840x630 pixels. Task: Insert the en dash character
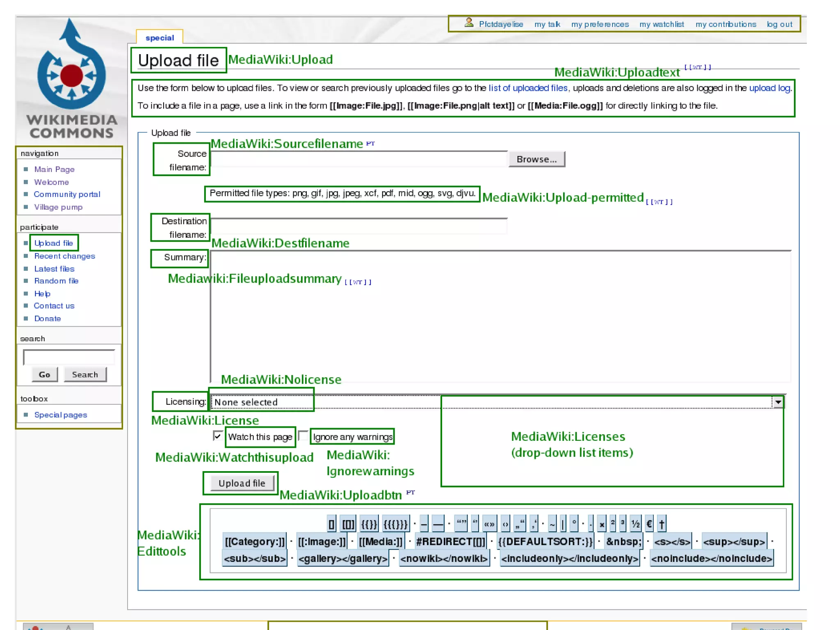point(424,524)
